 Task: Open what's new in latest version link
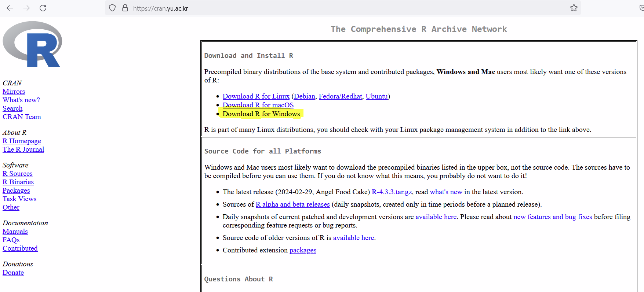pyautogui.click(x=446, y=192)
